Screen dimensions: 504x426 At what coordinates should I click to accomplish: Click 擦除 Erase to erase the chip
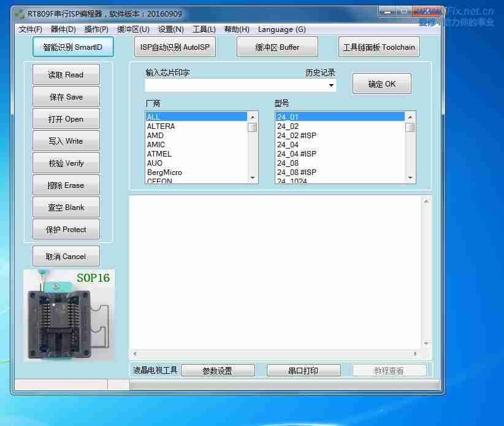pos(66,184)
